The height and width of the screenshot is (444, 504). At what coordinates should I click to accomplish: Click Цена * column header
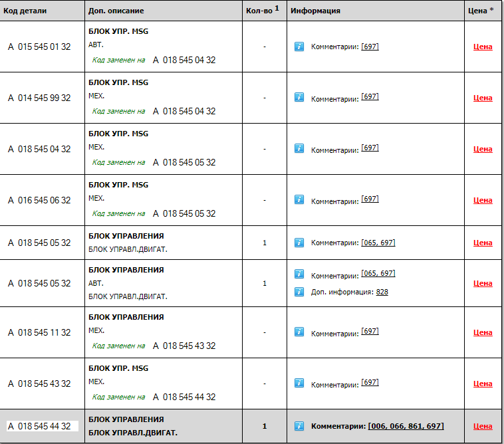482,11
